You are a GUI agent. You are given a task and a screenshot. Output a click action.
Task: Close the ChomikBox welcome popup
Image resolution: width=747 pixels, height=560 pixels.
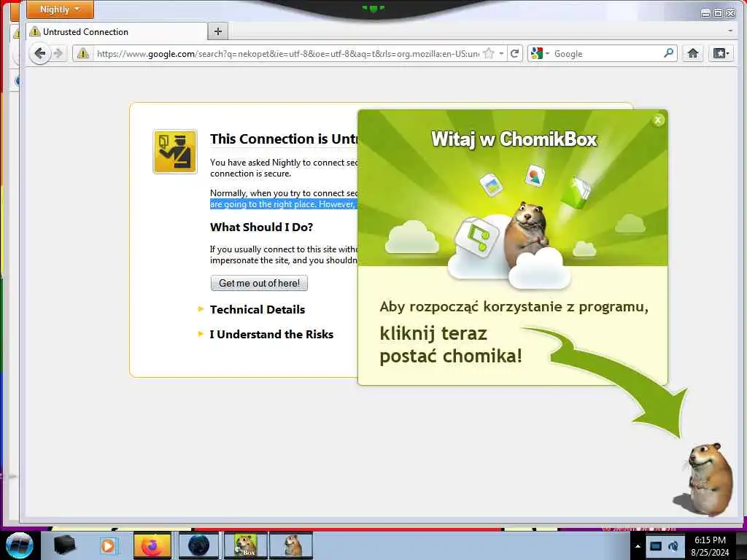tap(658, 120)
